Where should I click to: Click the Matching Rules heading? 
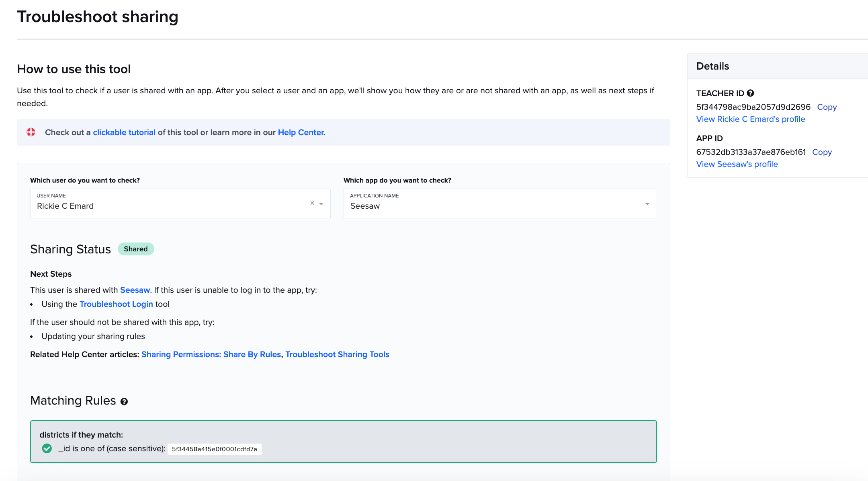click(x=73, y=401)
